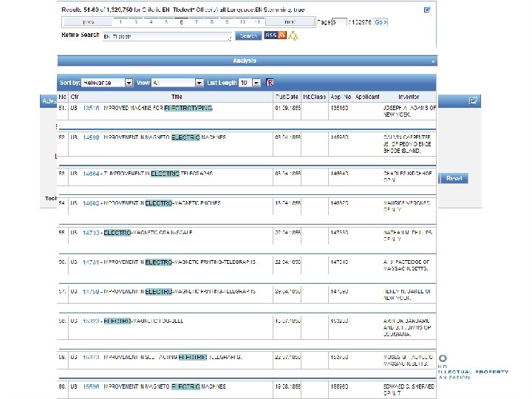Open patent link for row 52 Magneto Electric Machines
The width and height of the screenshot is (532, 399).
pyautogui.click(x=91, y=137)
